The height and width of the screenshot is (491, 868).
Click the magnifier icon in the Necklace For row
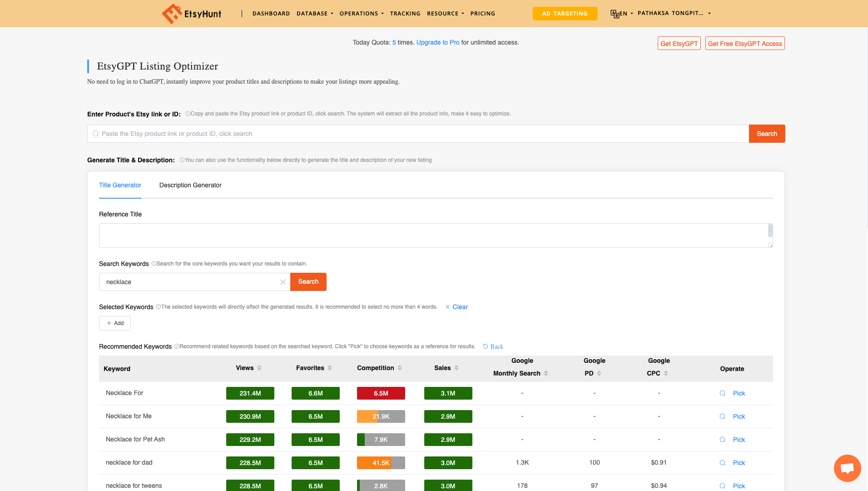tap(722, 393)
